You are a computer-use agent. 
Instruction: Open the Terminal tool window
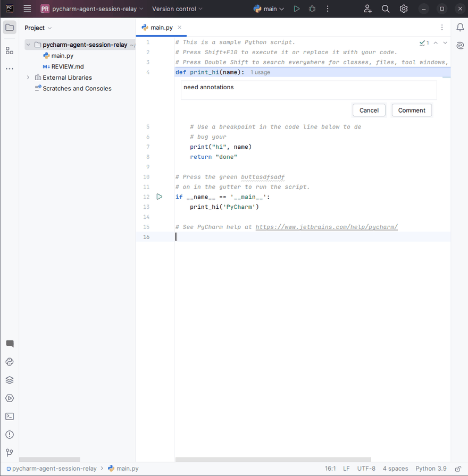[x=10, y=416]
